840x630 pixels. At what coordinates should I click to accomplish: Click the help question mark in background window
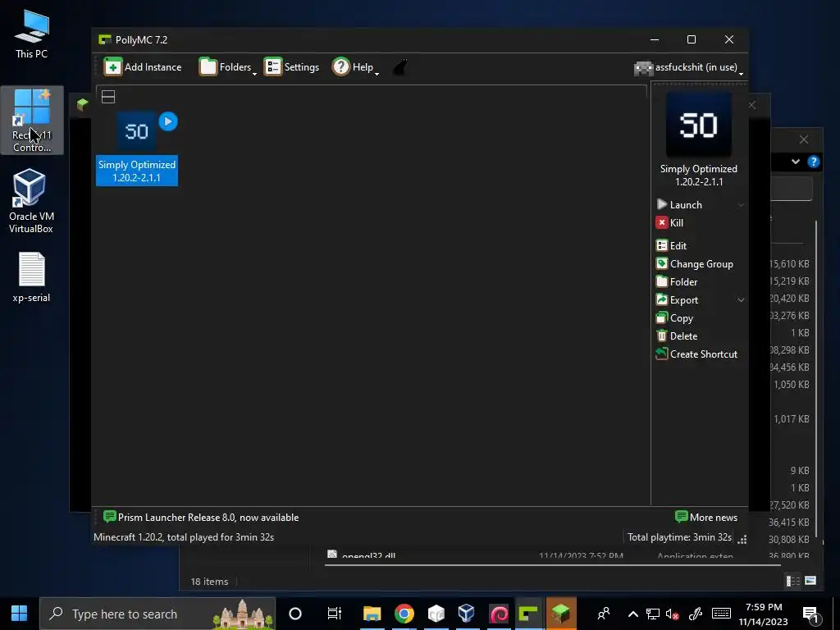813,162
